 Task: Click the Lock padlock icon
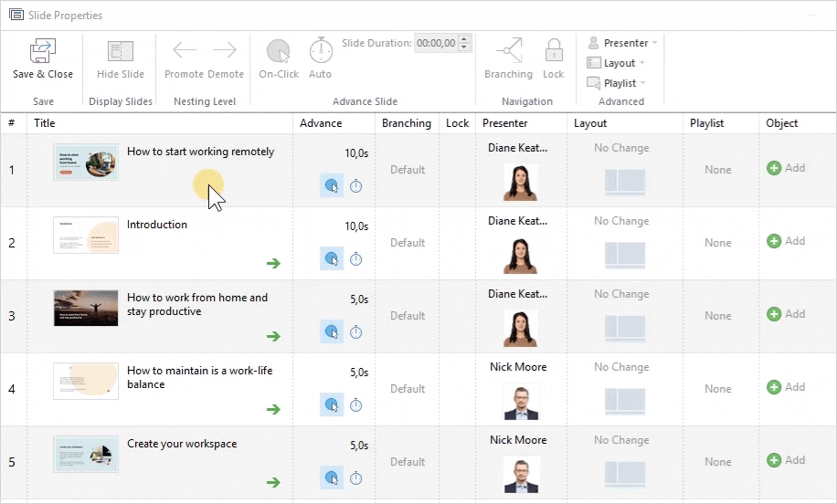coord(554,50)
